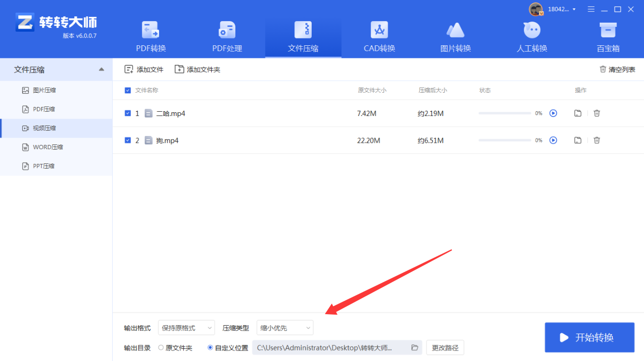Click the 更改路径 button
644x361 pixels.
tap(445, 348)
